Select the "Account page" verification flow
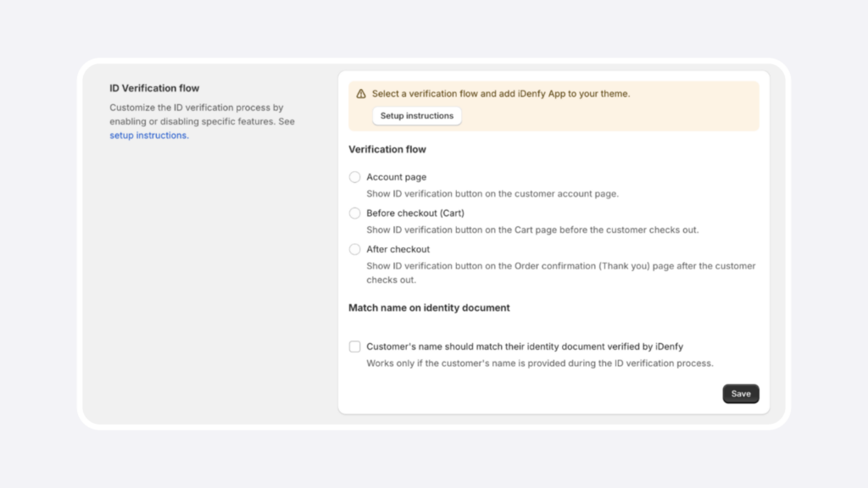This screenshot has height=488, width=868. pos(354,177)
